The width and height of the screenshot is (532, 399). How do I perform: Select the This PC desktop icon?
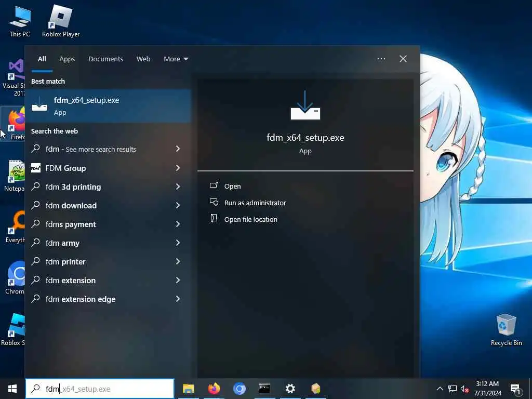coord(20,22)
